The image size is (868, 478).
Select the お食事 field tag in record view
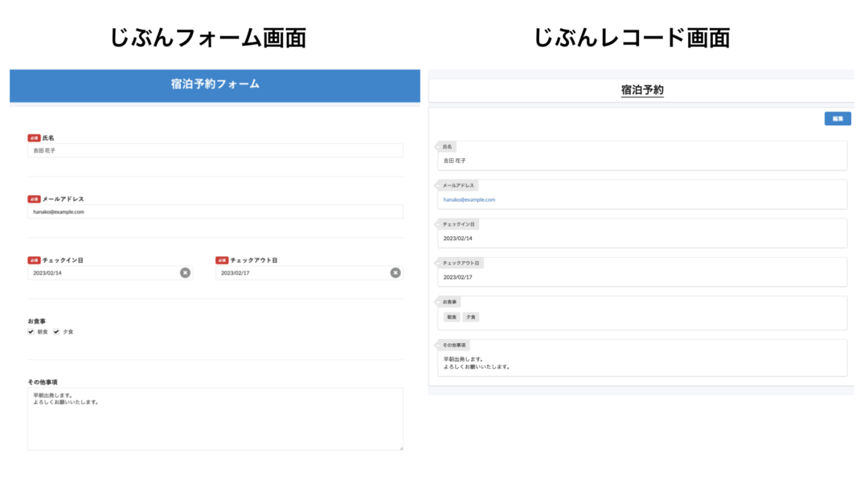[450, 300]
